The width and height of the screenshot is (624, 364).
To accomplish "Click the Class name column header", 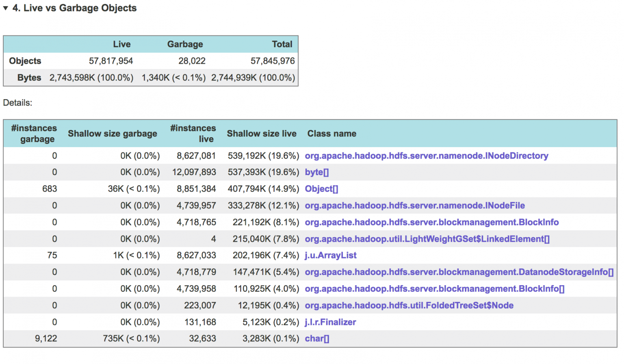I will (x=331, y=133).
